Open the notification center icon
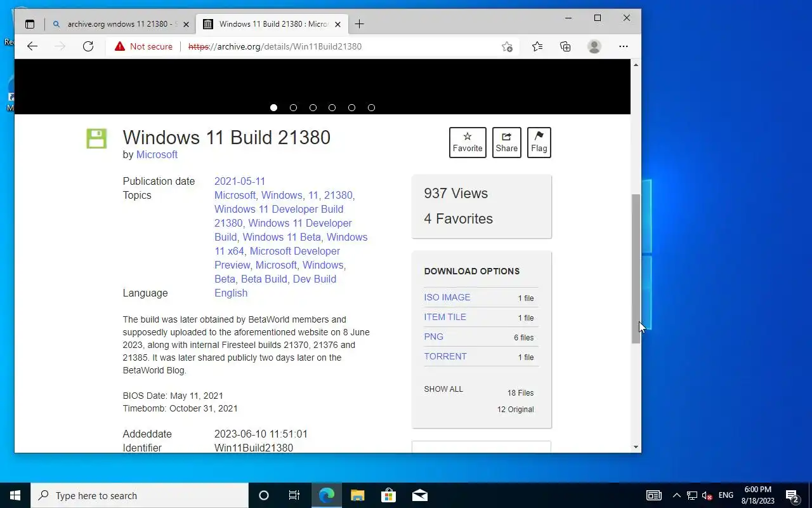This screenshot has width=812, height=508. tap(792, 495)
